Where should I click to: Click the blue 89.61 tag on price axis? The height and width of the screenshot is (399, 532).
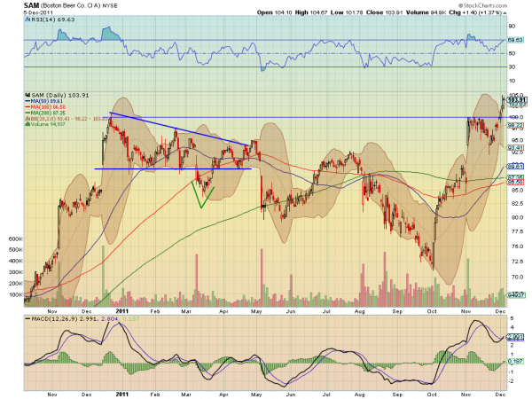(516, 167)
